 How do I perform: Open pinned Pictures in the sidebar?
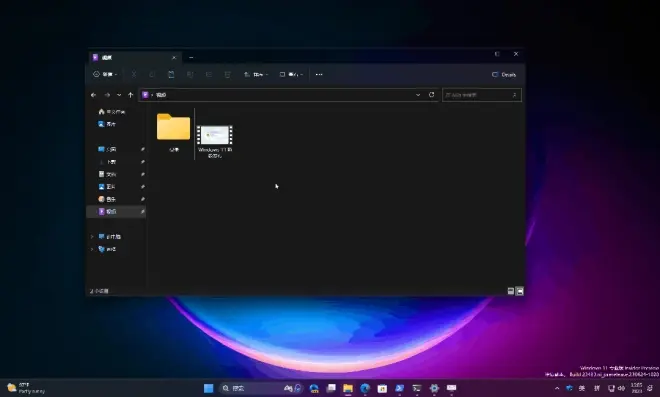pyautogui.click(x=107, y=187)
